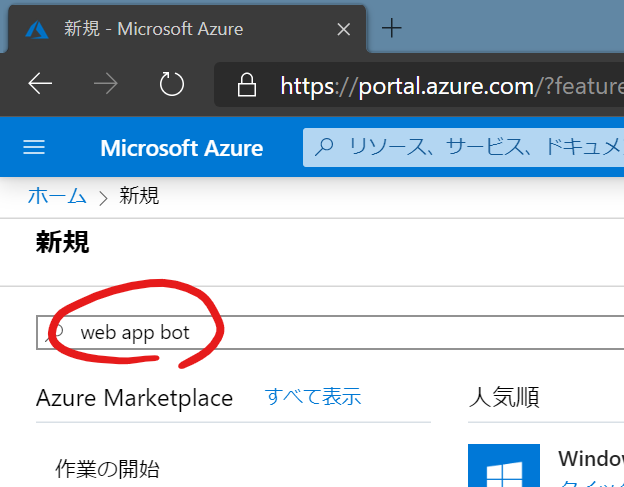The width and height of the screenshot is (624, 487).
Task: Close the 新規 - Microsoft Azure tab
Action: click(343, 29)
